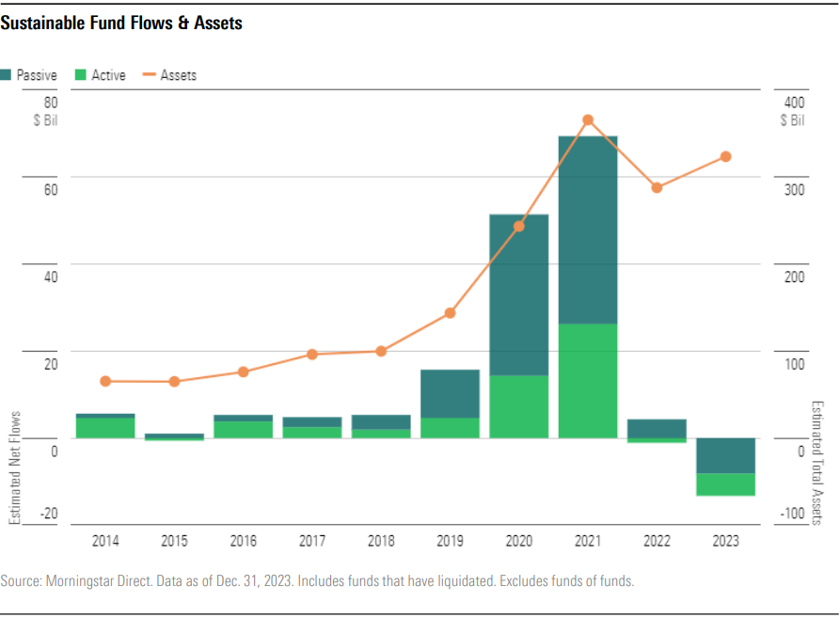Viewport: 840px width, 618px height.
Task: Select the 2021 Assets peak data point
Action: pyautogui.click(x=588, y=120)
